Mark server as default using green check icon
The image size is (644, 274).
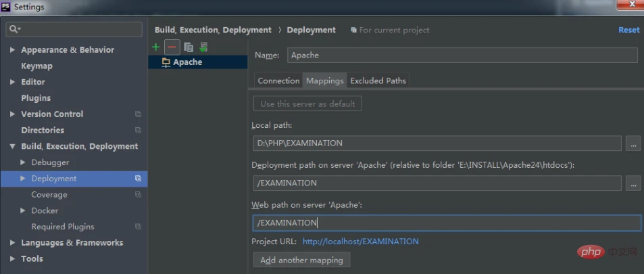[203, 47]
